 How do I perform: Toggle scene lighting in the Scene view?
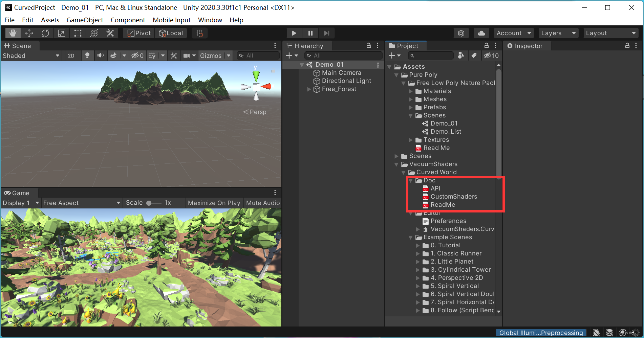tap(87, 55)
